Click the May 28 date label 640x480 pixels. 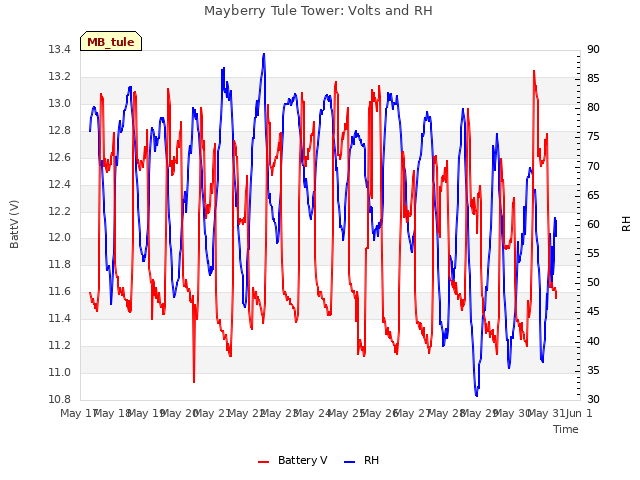(446, 413)
